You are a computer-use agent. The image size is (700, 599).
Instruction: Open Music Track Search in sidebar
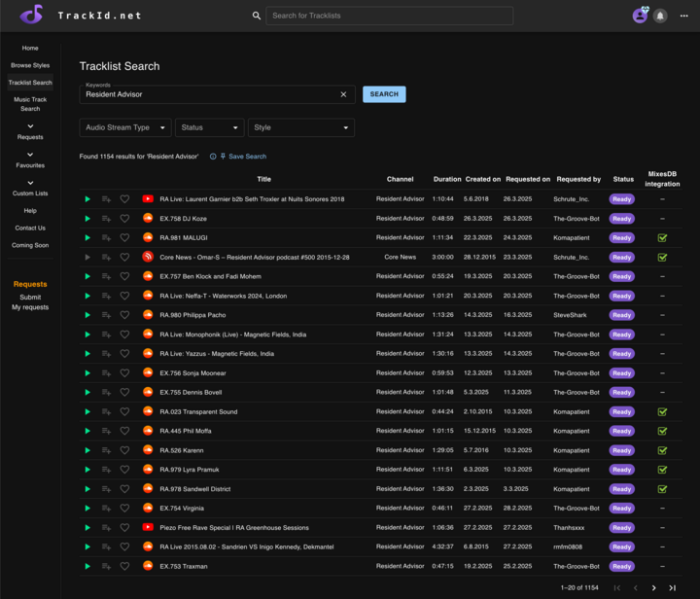pos(30,104)
